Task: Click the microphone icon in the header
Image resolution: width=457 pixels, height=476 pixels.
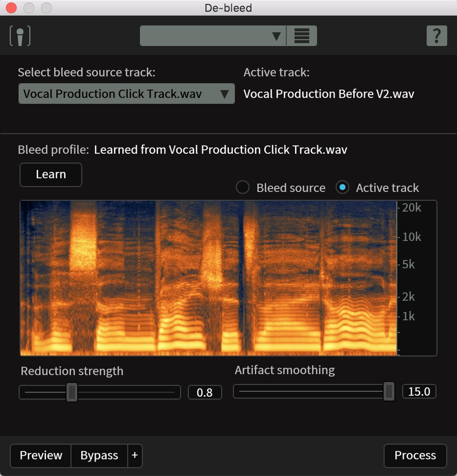Action: (20, 36)
